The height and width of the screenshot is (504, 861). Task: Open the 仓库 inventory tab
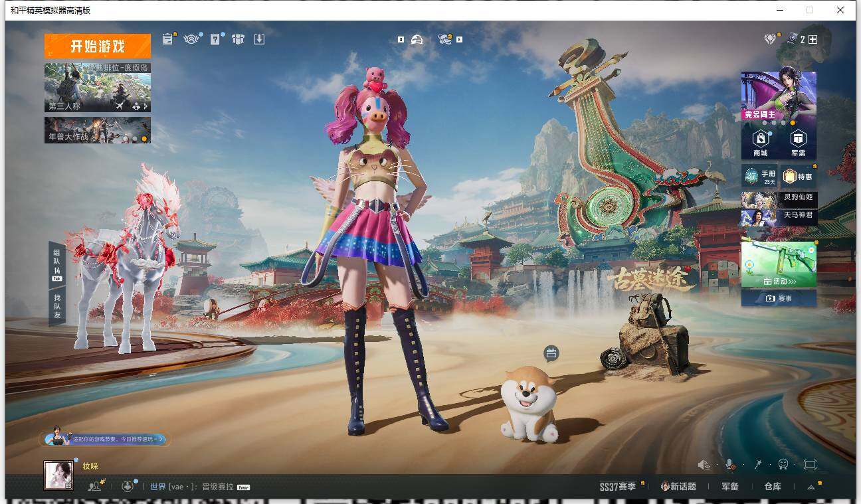pyautogui.click(x=773, y=487)
